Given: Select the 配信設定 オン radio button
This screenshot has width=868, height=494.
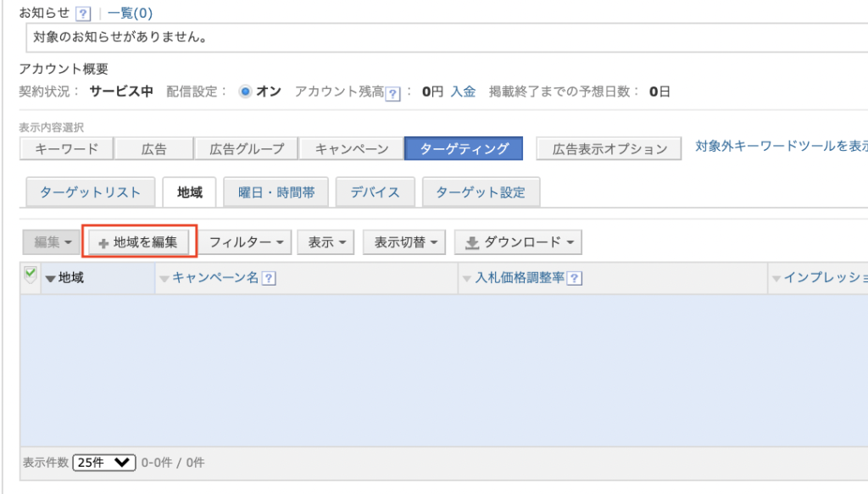Looking at the screenshot, I should (245, 92).
